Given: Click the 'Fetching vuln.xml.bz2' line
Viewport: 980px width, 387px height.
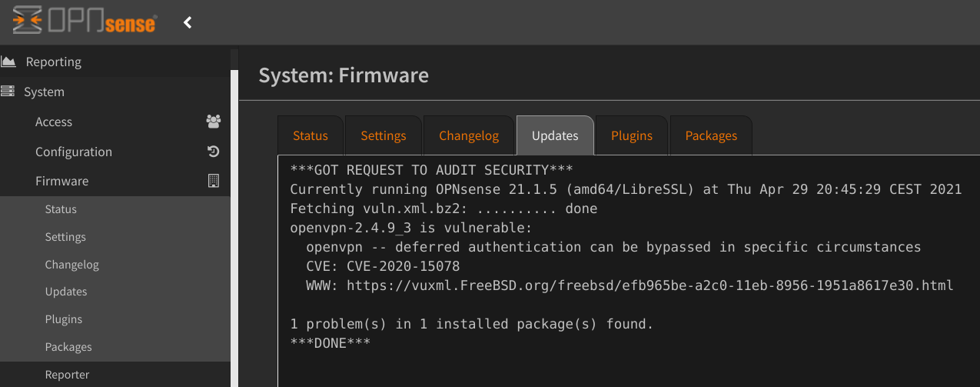Looking at the screenshot, I should pos(443,209).
